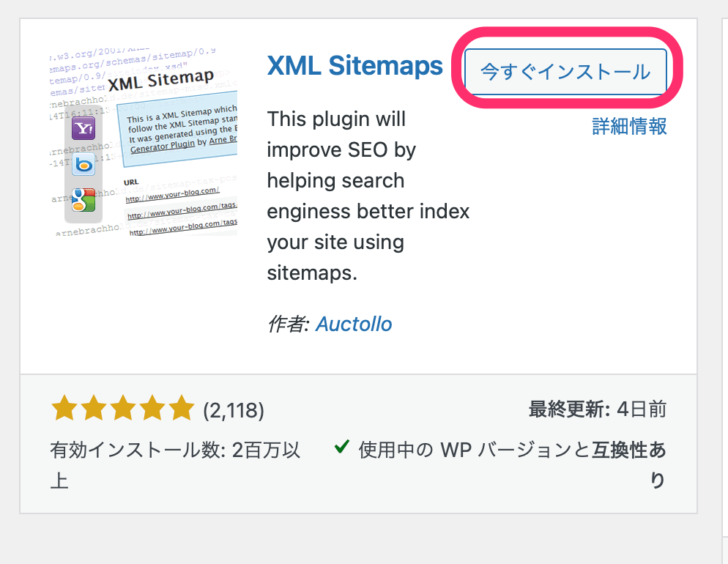Open the 詳細情報 link
The width and height of the screenshot is (728, 564).
coord(630,126)
